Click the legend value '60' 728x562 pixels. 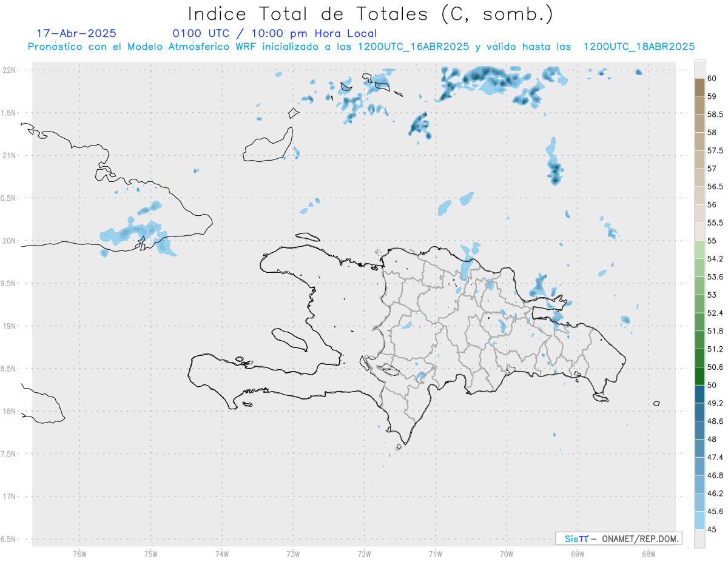point(712,78)
